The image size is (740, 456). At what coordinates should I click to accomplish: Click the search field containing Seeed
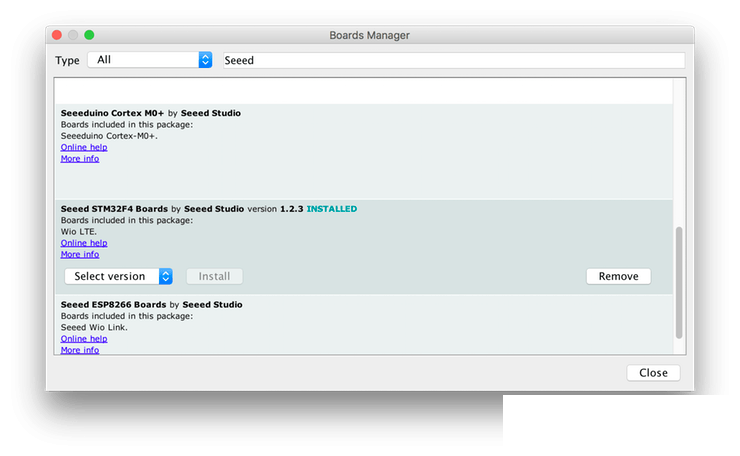[454, 60]
